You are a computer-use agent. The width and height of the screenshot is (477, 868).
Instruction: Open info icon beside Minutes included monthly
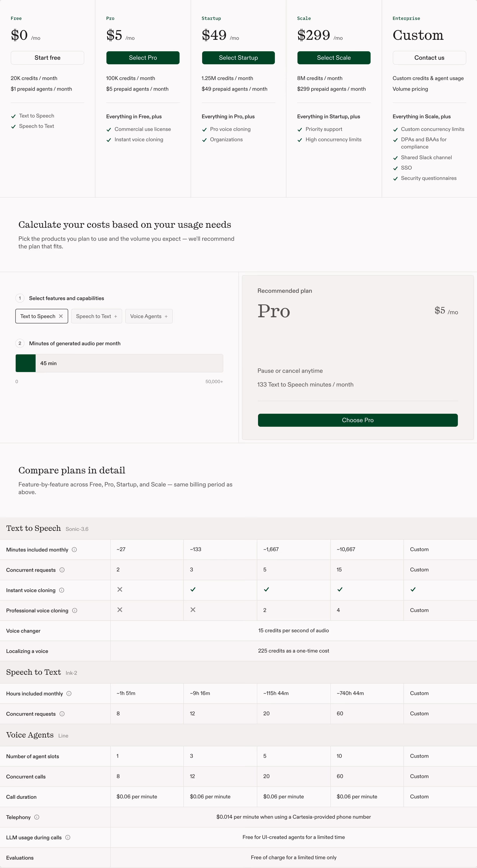tap(74, 550)
